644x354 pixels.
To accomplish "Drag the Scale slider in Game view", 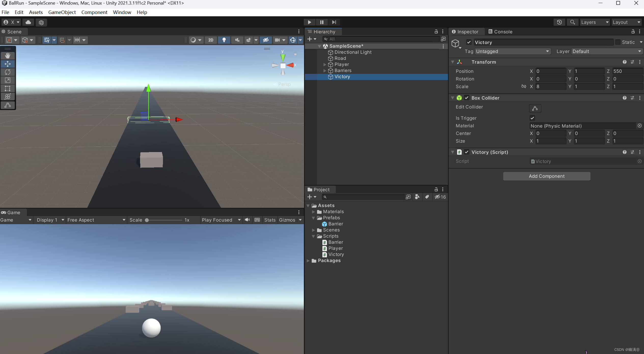I will [x=148, y=220].
